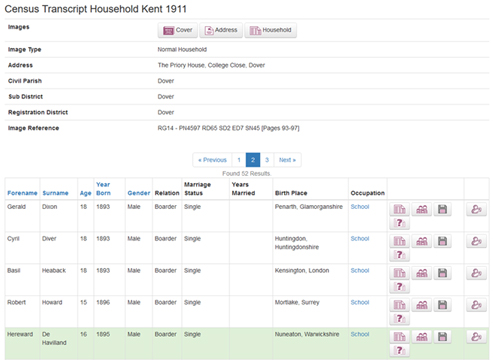Click the question-mark icon for Cyril Diver

coord(399,255)
